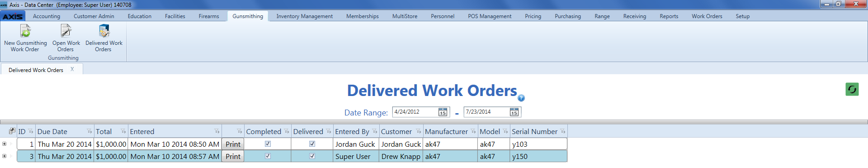Toggle Completed checkbox for order 3
The height and width of the screenshot is (168, 868).
(x=268, y=156)
